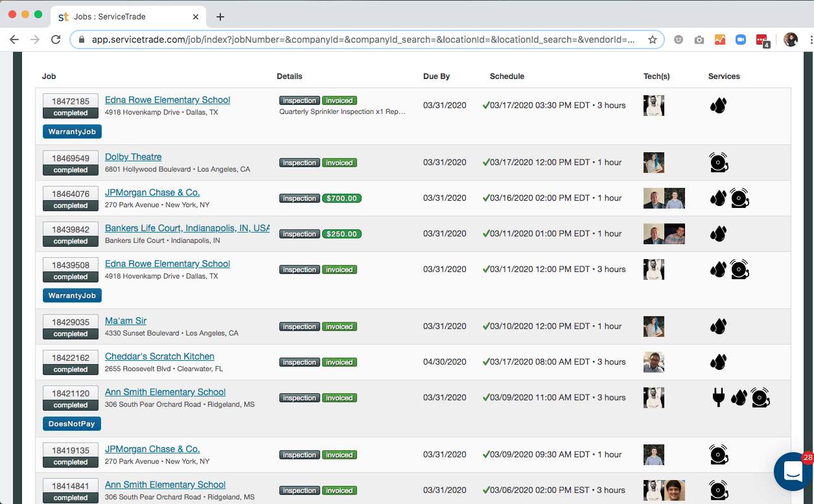Viewport: 814px width, 504px height.
Task: Click invoiced badge for Dolby Theatre job
Action: [x=340, y=163]
